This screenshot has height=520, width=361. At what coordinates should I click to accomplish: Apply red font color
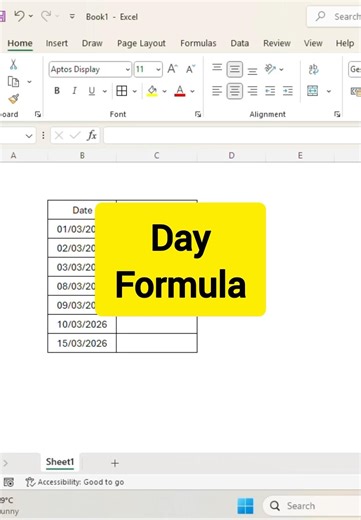pyautogui.click(x=180, y=91)
